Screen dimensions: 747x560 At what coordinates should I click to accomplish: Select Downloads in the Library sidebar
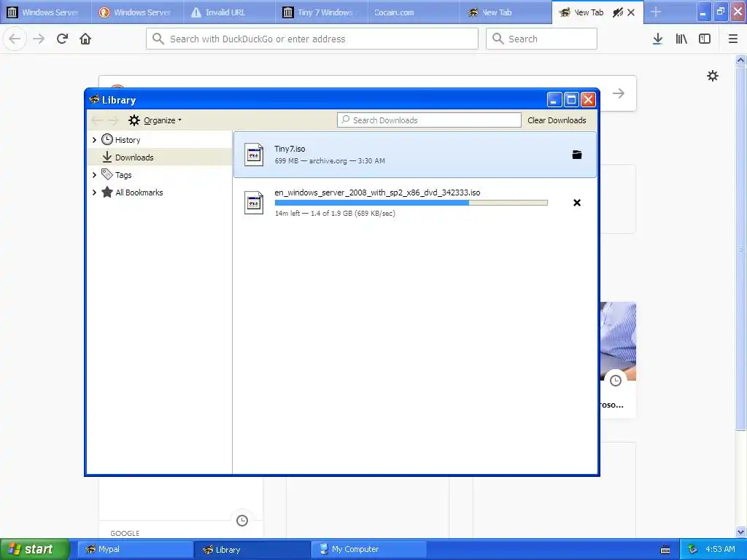coord(160,157)
